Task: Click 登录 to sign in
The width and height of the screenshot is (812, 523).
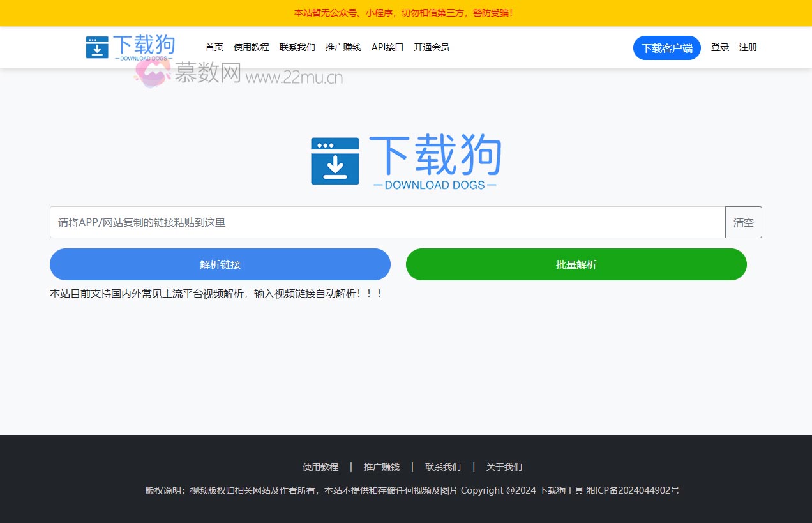Action: [x=719, y=47]
